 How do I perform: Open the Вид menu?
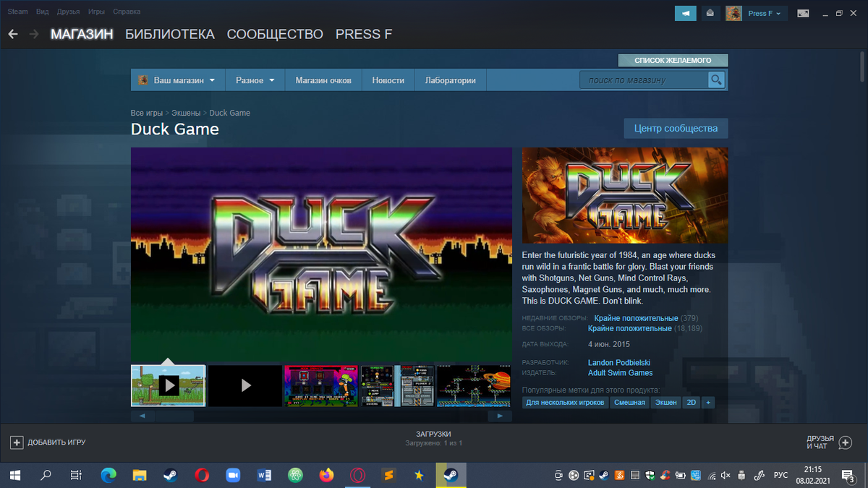pyautogui.click(x=43, y=12)
